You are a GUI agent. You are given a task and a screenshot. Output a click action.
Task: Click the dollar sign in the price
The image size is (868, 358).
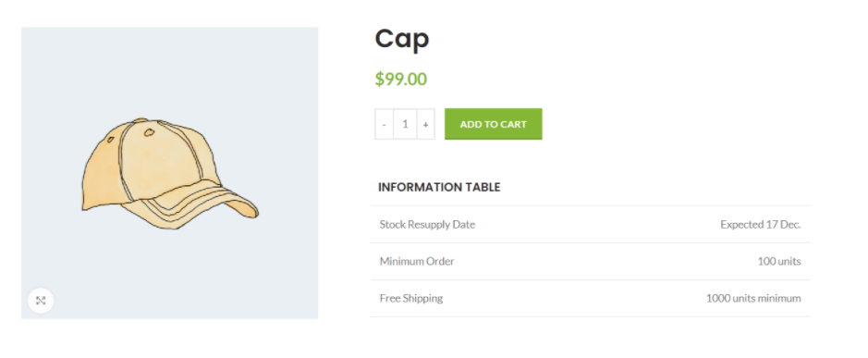tap(379, 79)
